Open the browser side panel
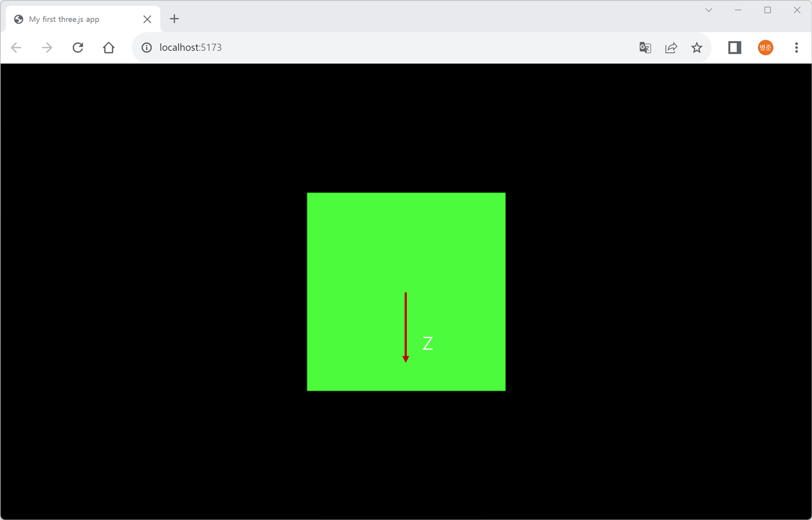Viewport: 812px width, 520px height. (734, 48)
